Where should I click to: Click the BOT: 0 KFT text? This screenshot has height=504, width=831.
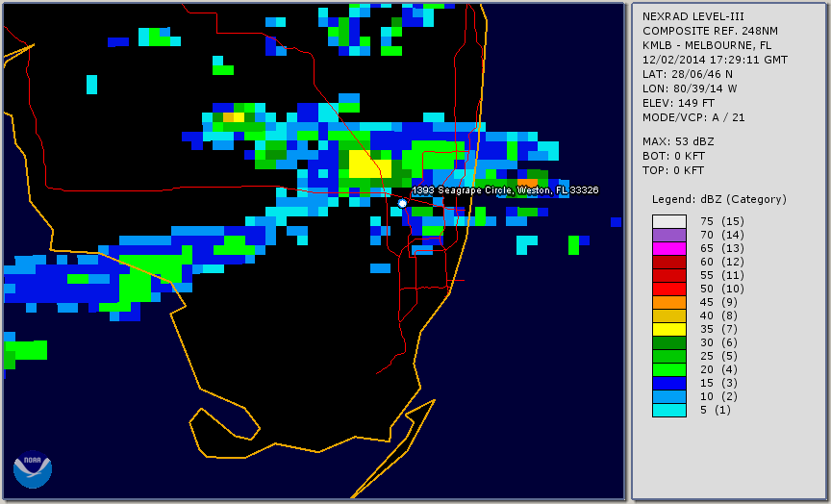point(673,156)
